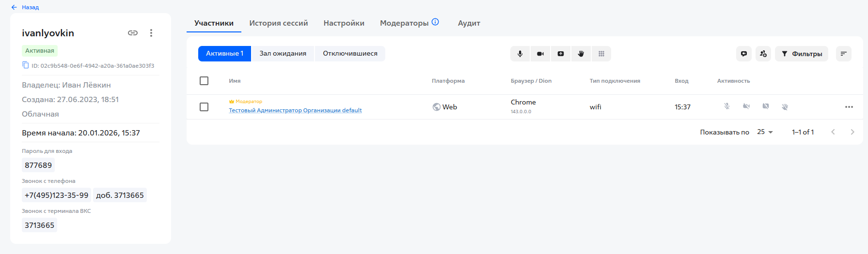Show the info tooltip icon beside Модераторы
This screenshot has height=254, width=868.
tap(435, 22)
